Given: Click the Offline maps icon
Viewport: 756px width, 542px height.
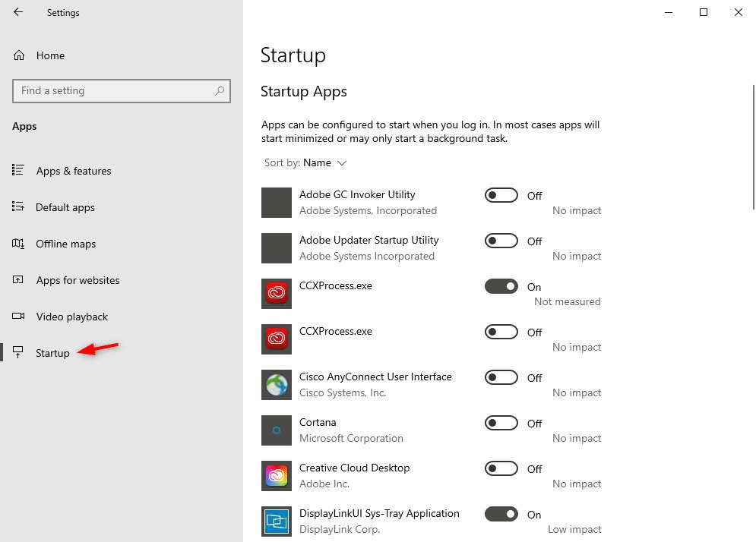Looking at the screenshot, I should [17, 244].
